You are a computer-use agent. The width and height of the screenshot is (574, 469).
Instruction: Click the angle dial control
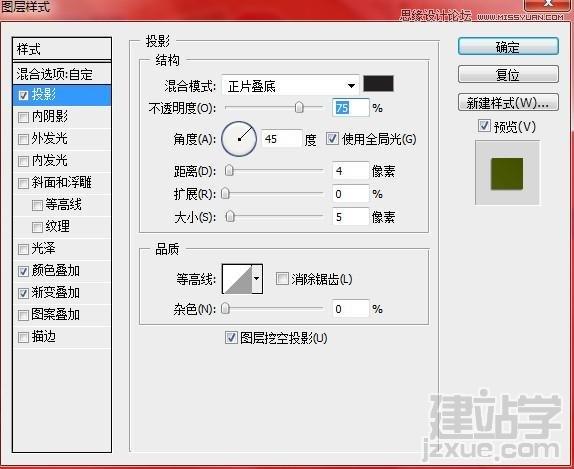click(x=239, y=139)
